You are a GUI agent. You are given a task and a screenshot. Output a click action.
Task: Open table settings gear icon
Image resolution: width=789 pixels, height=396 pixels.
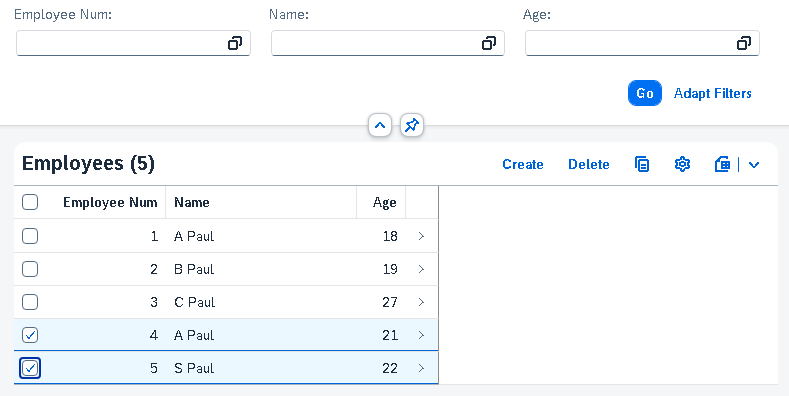682,164
